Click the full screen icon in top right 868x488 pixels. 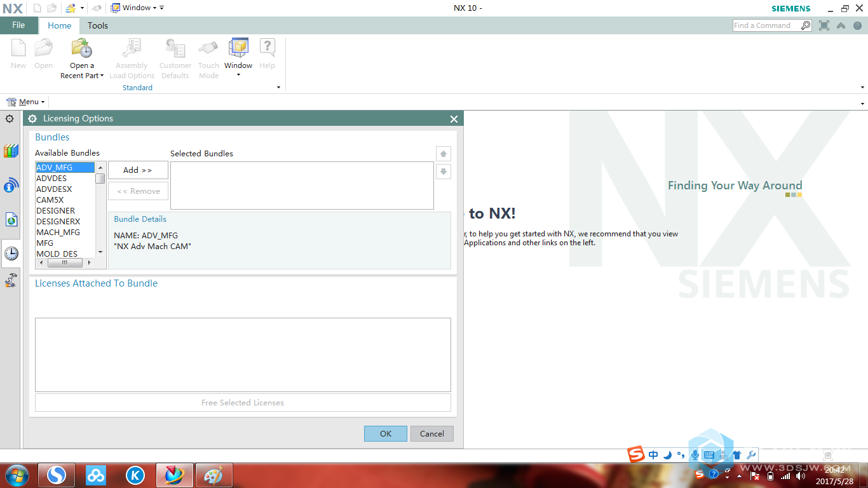(x=824, y=25)
